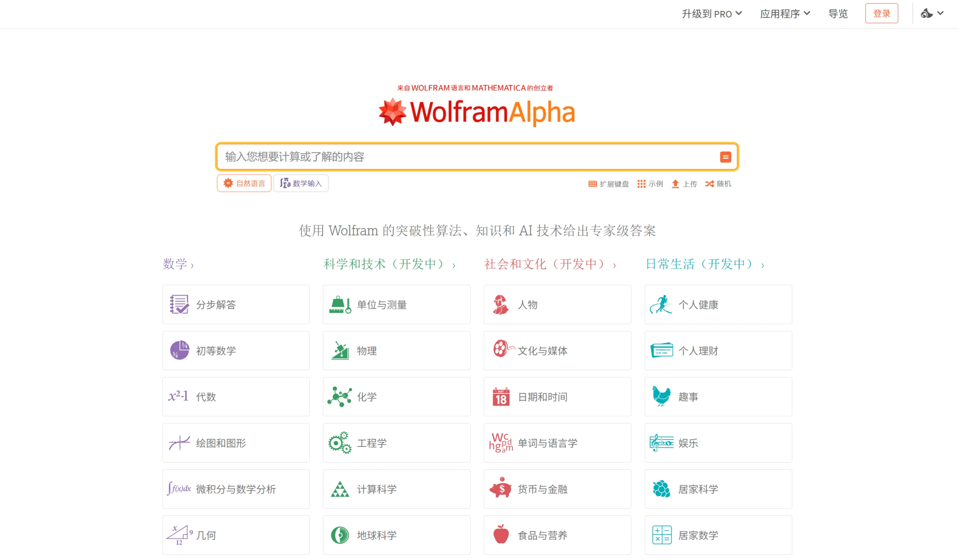Switch to natural language (自然语言) input mode
Viewport: 958px width, 560px height.
tap(244, 184)
